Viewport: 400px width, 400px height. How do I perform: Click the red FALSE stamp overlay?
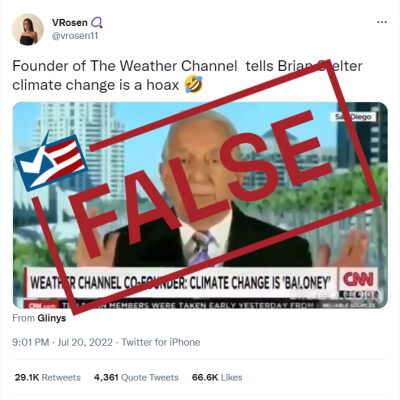[x=207, y=187]
